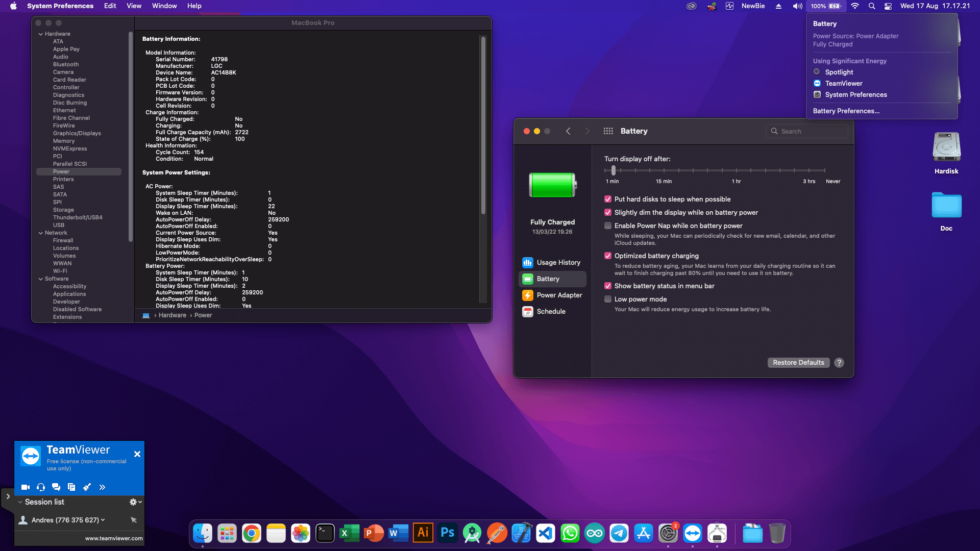The image size is (980, 551).
Task: Click the remote cursor arrow next to Andres
Action: [x=134, y=520]
